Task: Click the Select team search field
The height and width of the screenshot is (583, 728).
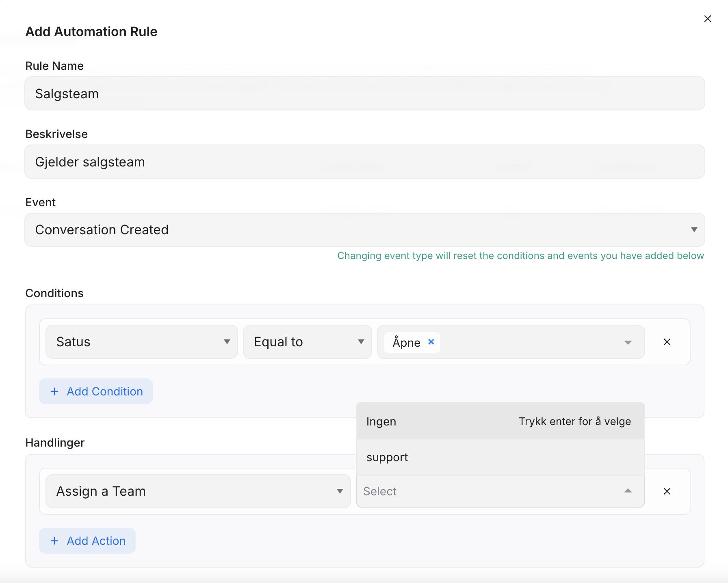Action: tap(487, 491)
